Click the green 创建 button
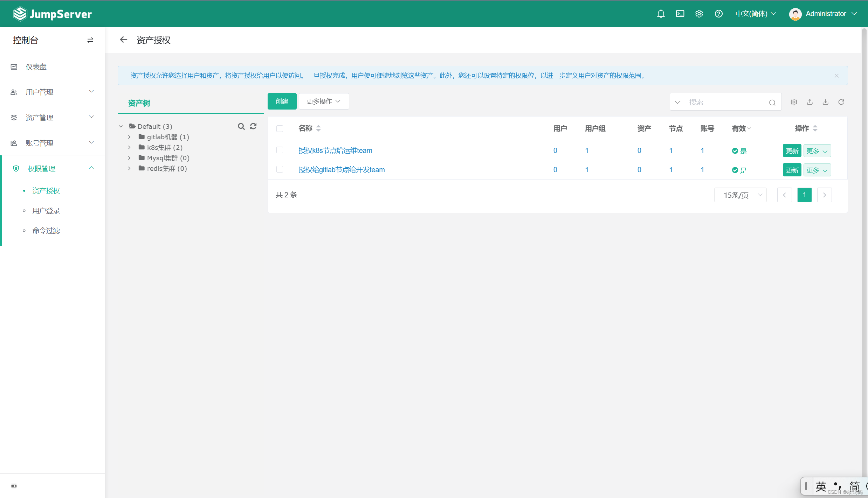This screenshot has height=498, width=868. (282, 101)
